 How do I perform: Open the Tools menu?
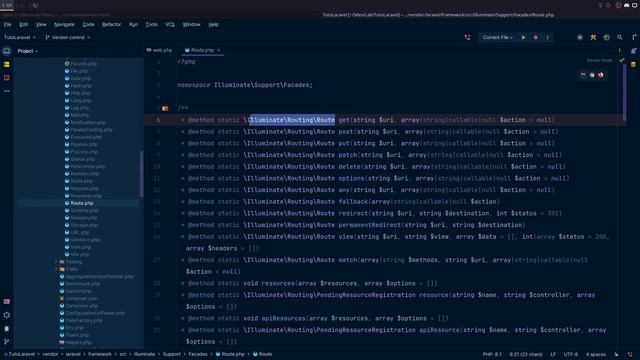[x=151, y=25]
